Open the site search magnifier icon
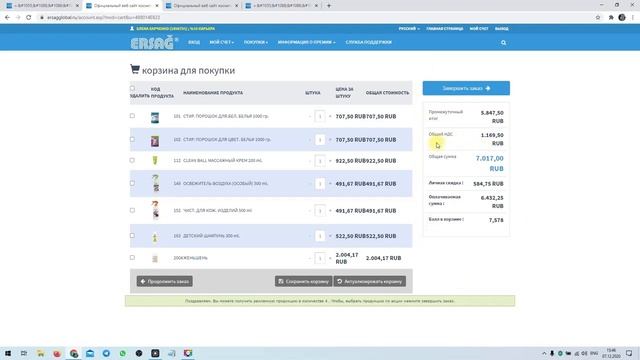 [503, 42]
